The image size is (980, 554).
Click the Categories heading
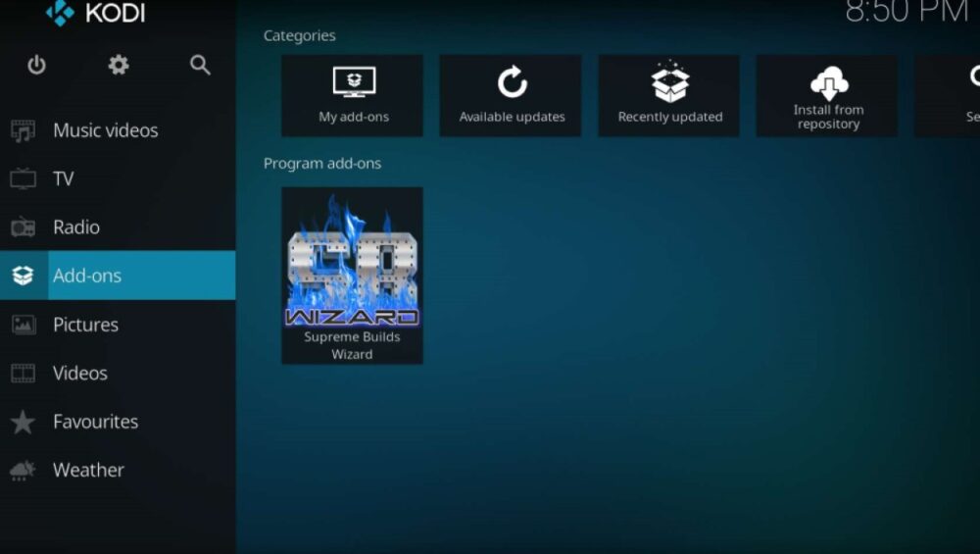coord(299,35)
